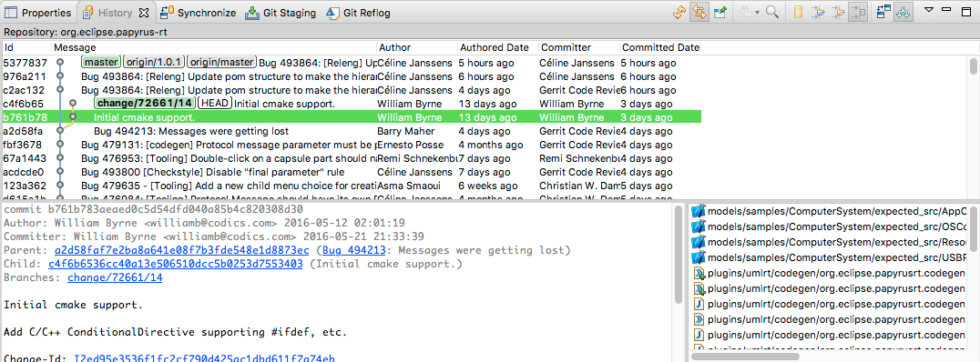Click file icon for expected_src/USBP entry
The height and width of the screenshot is (362, 980).
click(x=699, y=257)
